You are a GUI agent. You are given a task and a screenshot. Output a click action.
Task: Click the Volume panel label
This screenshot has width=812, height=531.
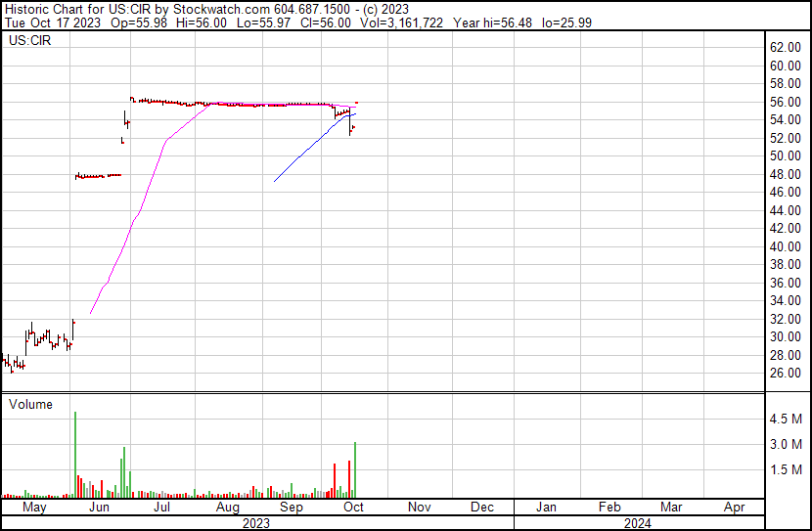(x=30, y=404)
